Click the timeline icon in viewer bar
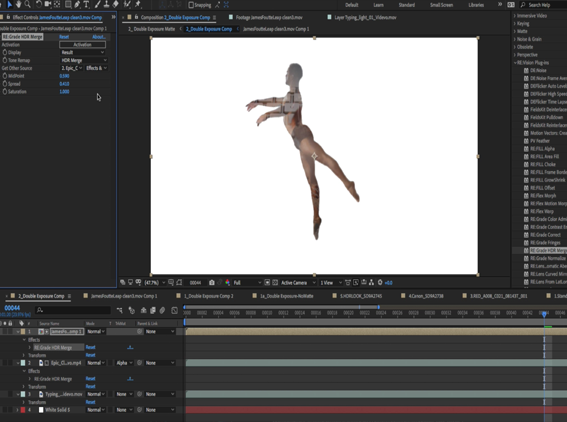The image size is (567, 422). (x=364, y=282)
